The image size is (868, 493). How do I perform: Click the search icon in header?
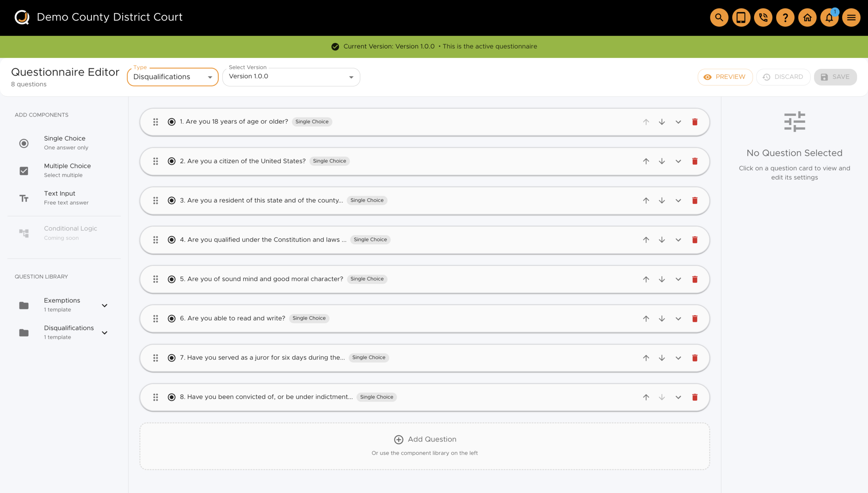tap(719, 17)
